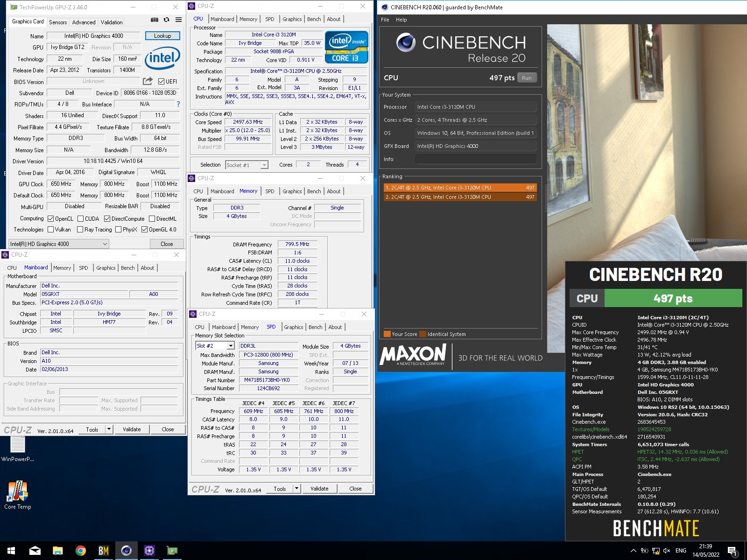Click the Intel Core i3 badge in CPU-Z

tap(346, 47)
